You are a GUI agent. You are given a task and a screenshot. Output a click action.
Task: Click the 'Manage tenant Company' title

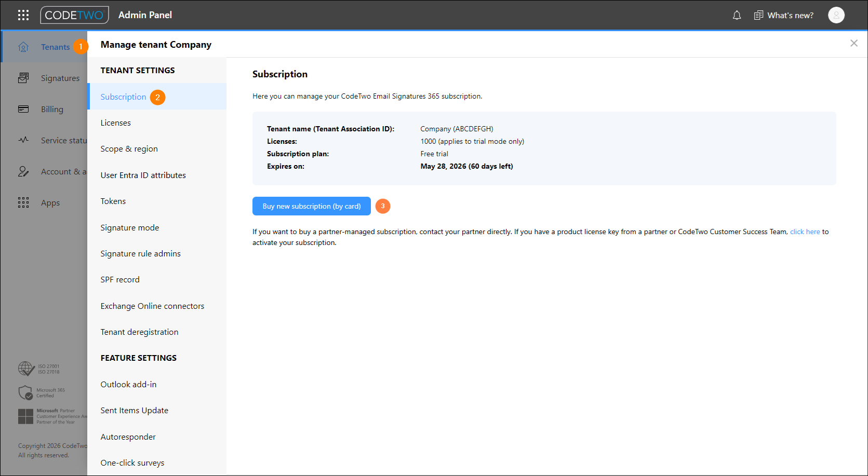[156, 45]
